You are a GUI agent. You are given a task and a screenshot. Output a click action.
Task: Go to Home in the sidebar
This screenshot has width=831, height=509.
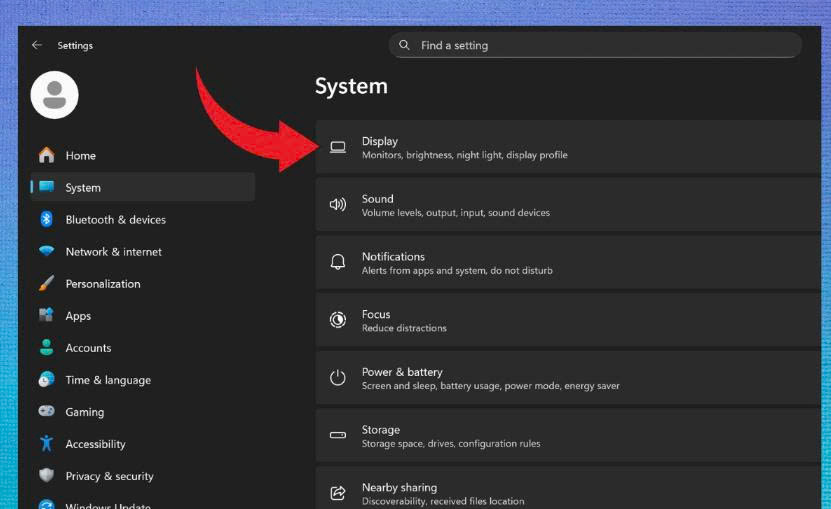143,155
